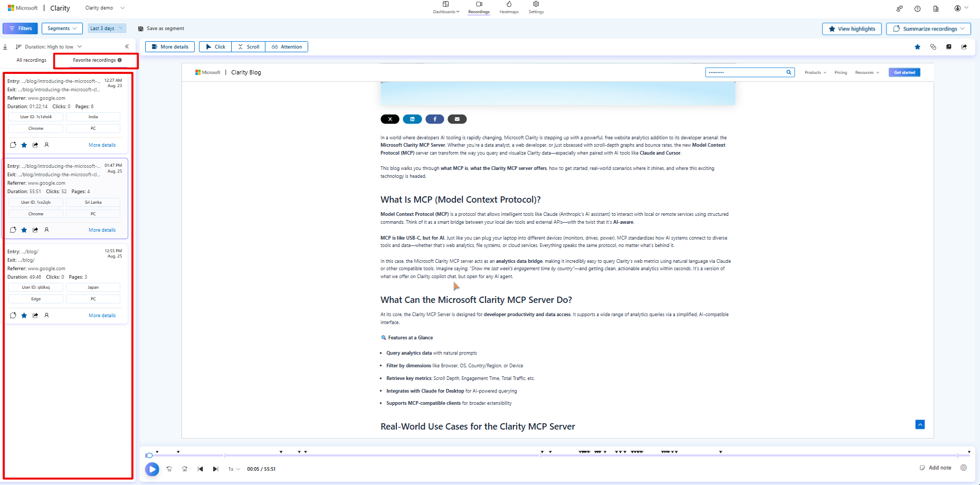Viewport: 980px width, 485px height.
Task: Open the user account menu
Action: (x=961, y=8)
